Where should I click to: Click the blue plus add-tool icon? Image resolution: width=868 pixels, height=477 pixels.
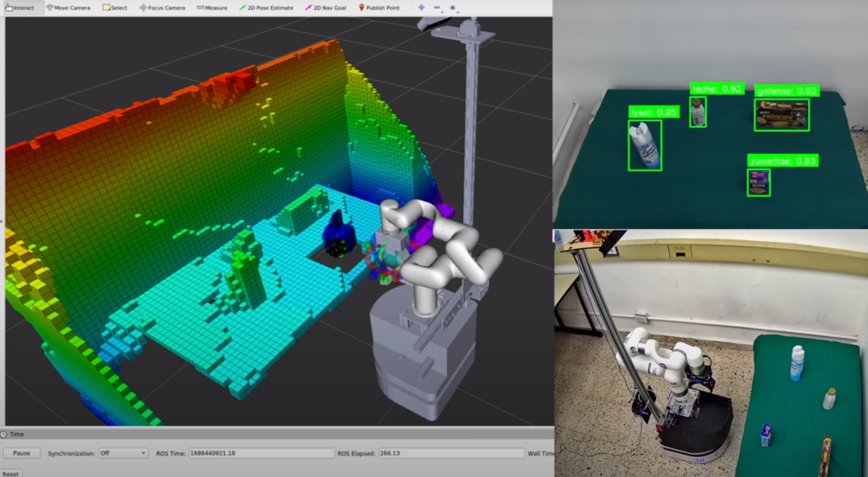(421, 8)
